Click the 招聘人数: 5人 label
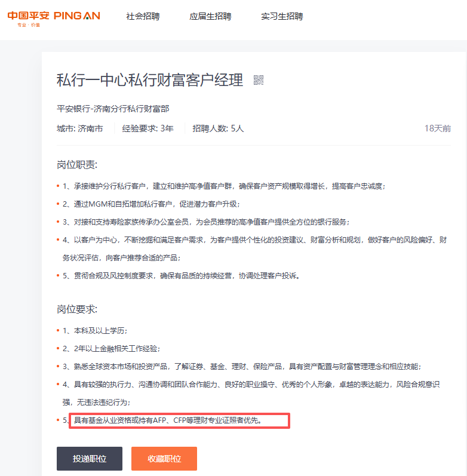The height and width of the screenshot is (476, 467). 218,128
